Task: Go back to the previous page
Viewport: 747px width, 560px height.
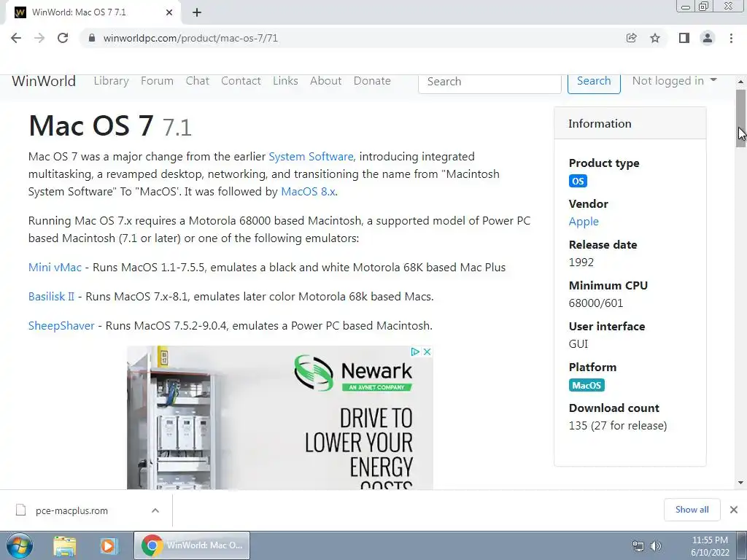Action: coord(16,38)
